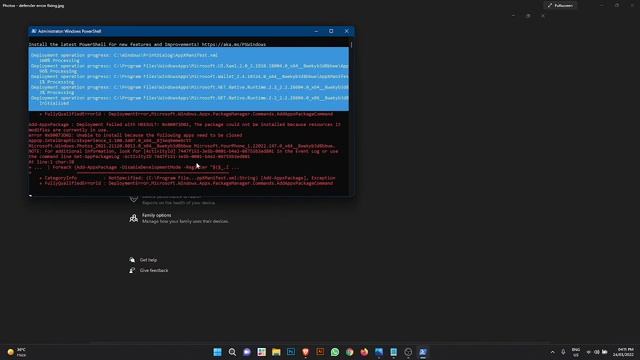Click the Fullscreen button in Photos
Screen dimensions: 640x360
coord(560,5)
